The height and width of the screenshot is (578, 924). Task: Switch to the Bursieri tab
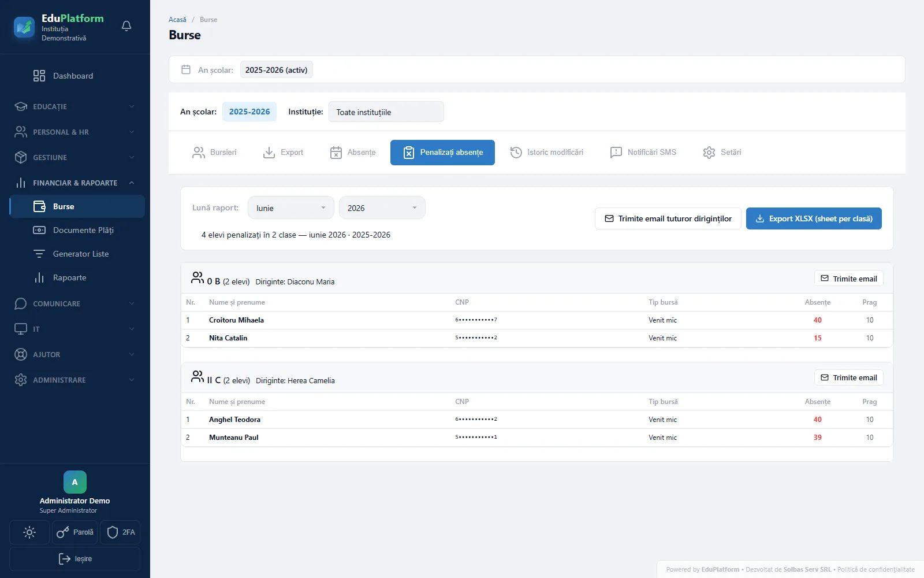(x=214, y=153)
